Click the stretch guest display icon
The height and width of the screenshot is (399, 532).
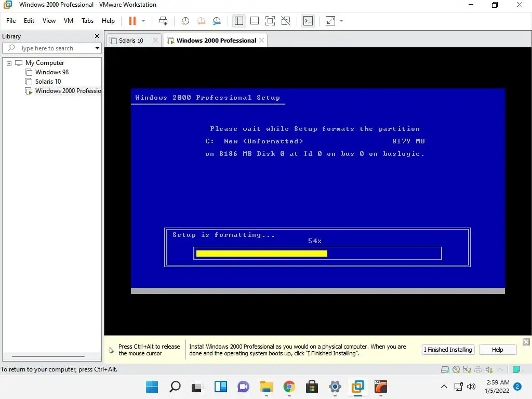click(x=330, y=21)
